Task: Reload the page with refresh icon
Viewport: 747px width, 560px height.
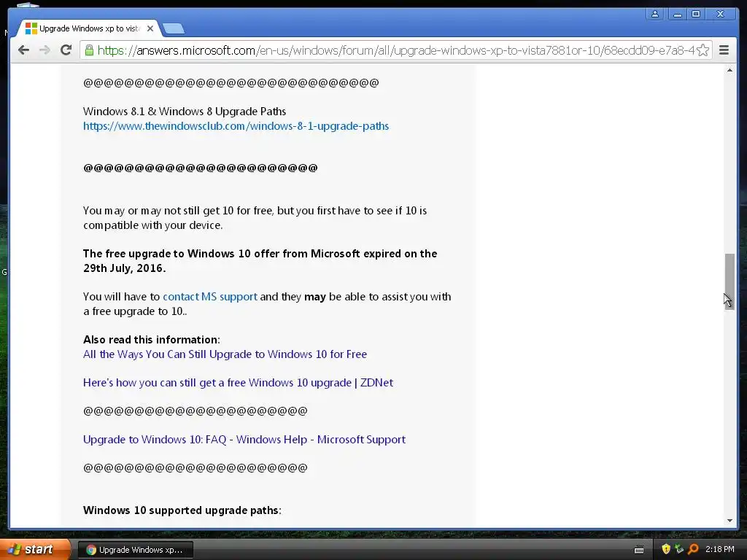Action: (x=66, y=50)
